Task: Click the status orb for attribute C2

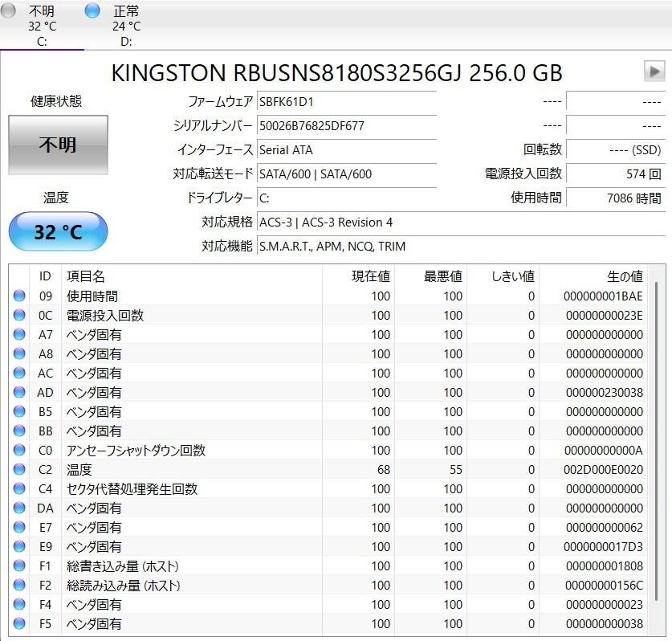Action: point(19,469)
